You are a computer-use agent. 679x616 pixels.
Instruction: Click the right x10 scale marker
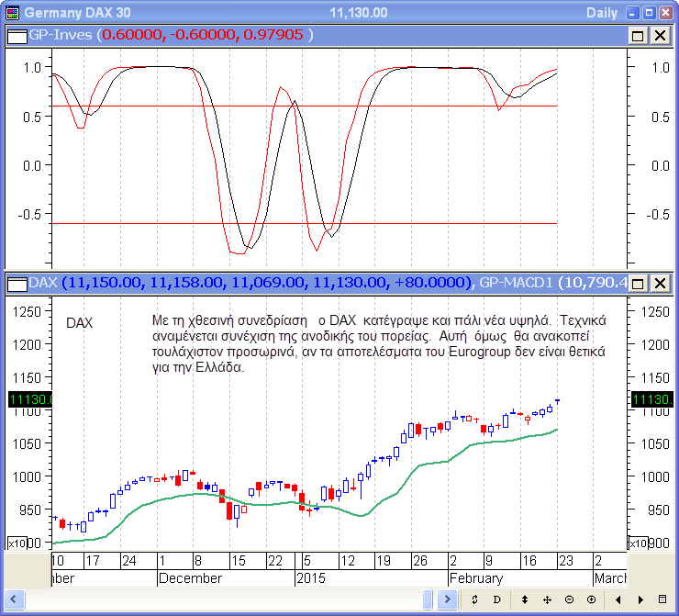point(639,543)
